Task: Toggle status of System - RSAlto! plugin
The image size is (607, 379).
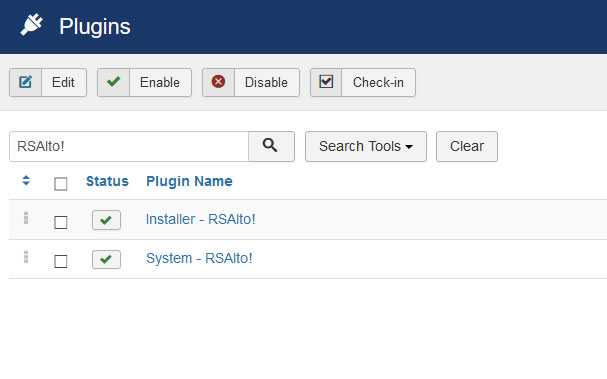Action: point(106,259)
